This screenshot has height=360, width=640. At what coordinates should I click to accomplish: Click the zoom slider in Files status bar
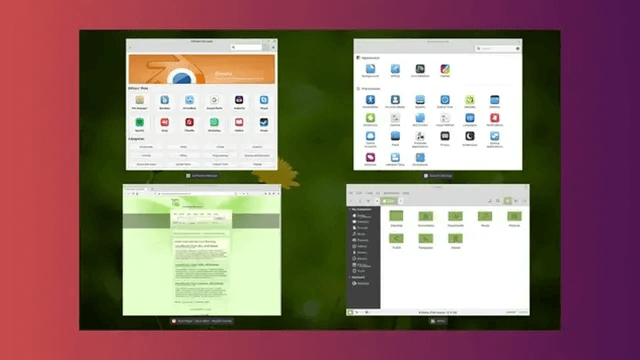tap(517, 312)
